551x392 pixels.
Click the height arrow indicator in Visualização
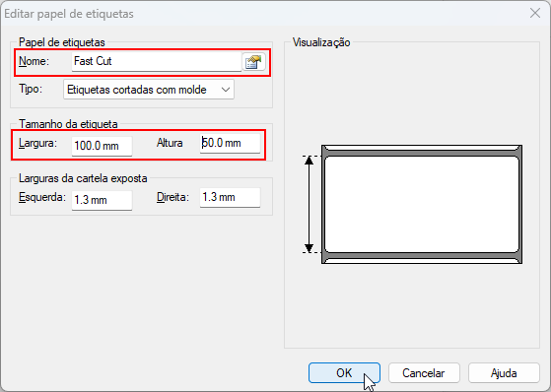pyautogui.click(x=309, y=205)
